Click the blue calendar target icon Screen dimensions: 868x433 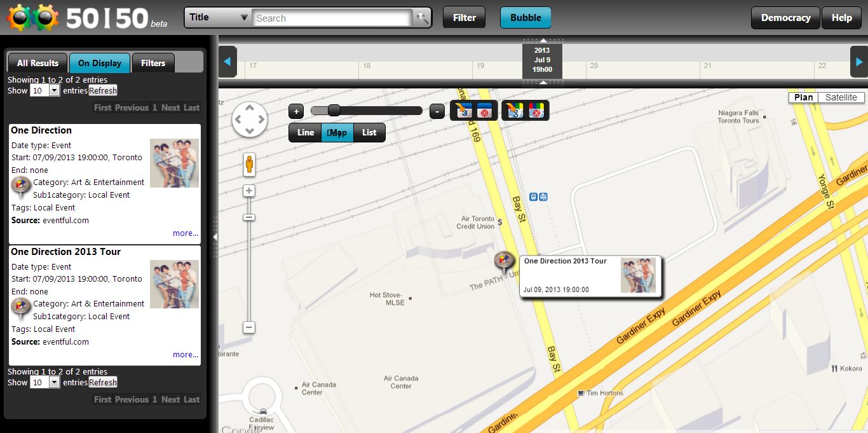tap(485, 111)
